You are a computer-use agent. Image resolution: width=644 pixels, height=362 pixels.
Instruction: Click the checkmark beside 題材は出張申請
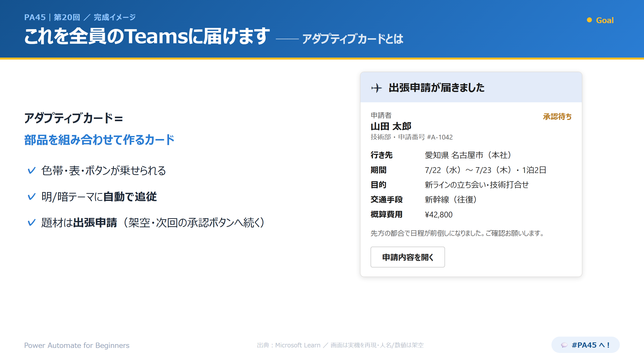(31, 222)
